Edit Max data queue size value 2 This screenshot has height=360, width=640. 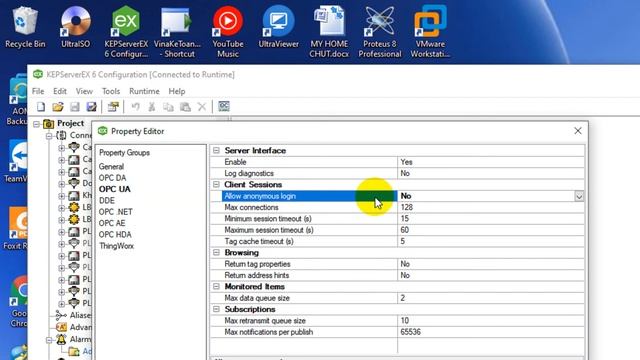click(491, 298)
